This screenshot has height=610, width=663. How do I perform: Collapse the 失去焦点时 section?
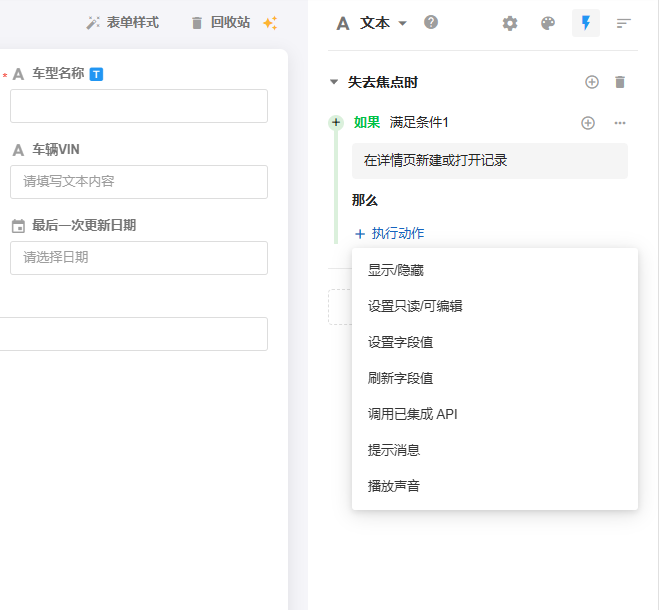pos(334,82)
